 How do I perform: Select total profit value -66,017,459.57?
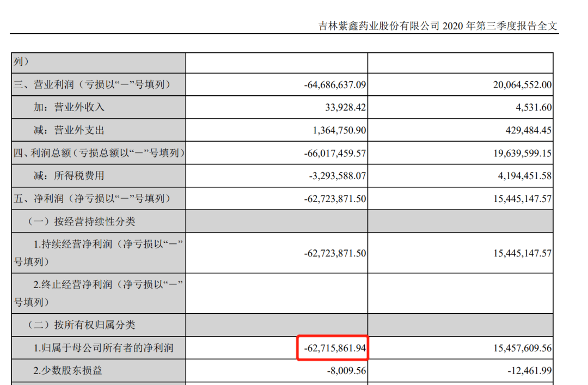(335, 154)
